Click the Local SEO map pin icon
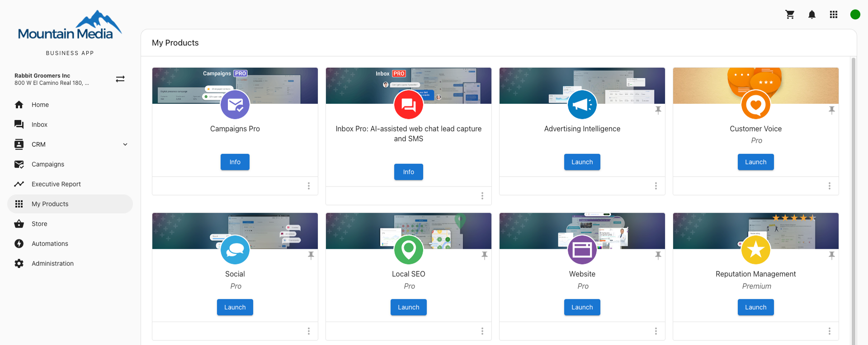Screen dimensions: 868x345 [408, 250]
